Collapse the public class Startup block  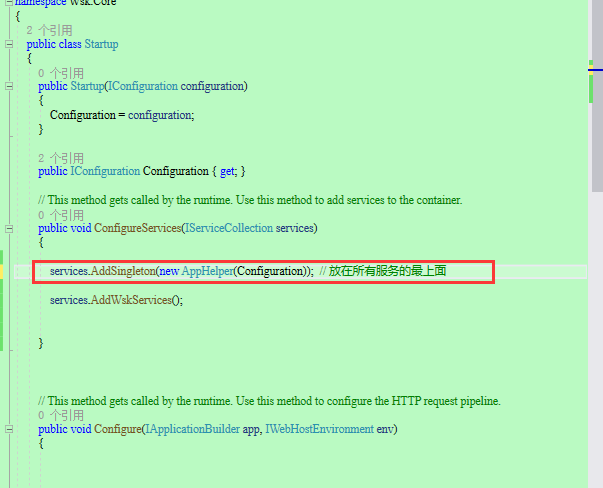click(x=9, y=44)
